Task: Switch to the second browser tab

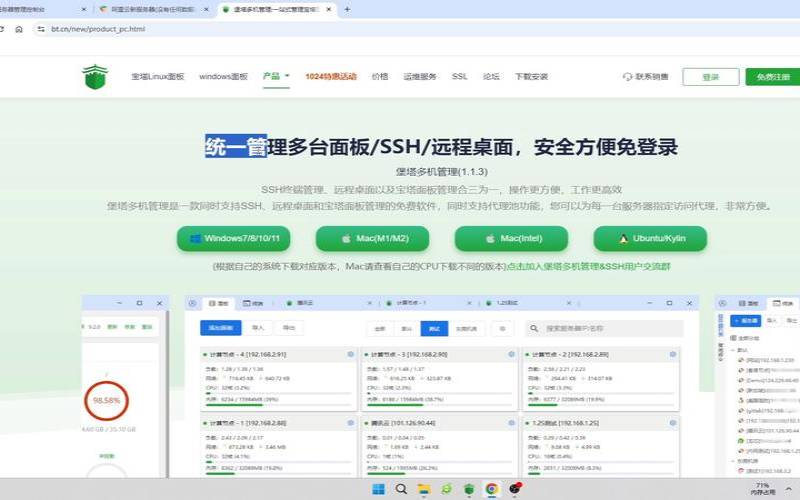Action: point(154,9)
